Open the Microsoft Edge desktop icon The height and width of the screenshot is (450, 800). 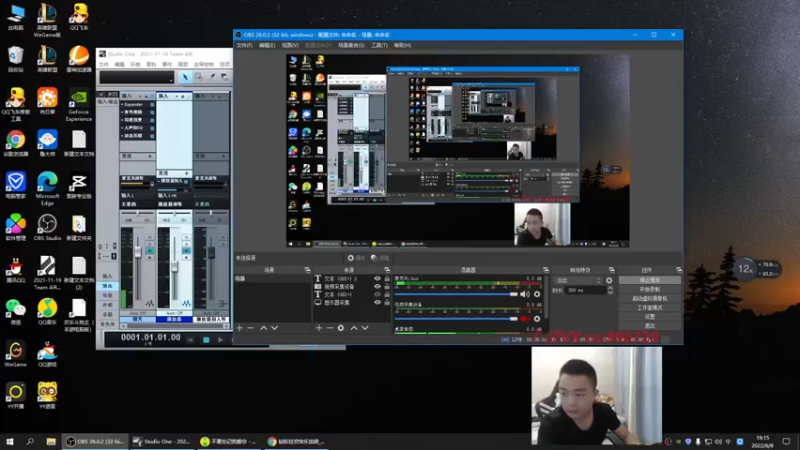47,189
